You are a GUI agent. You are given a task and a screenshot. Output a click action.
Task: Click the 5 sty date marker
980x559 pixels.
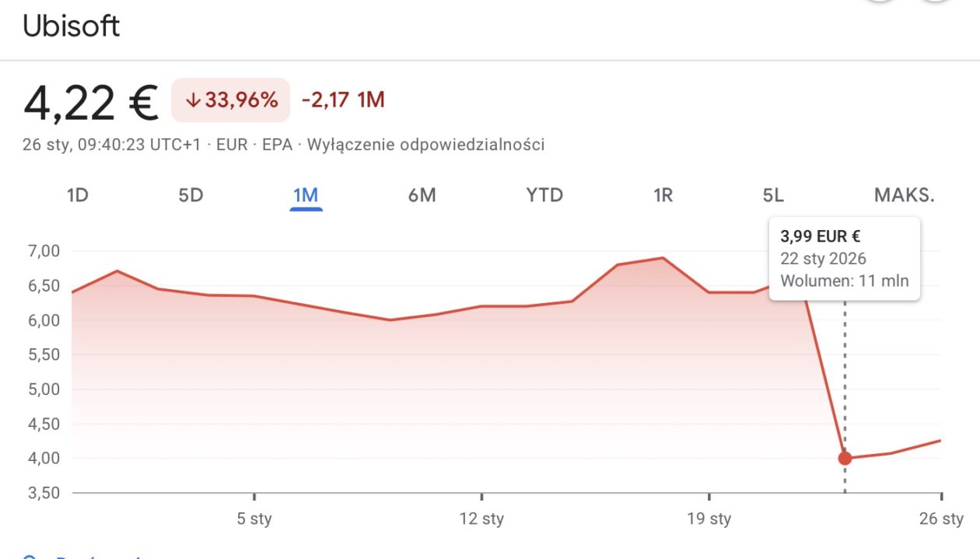[254, 519]
